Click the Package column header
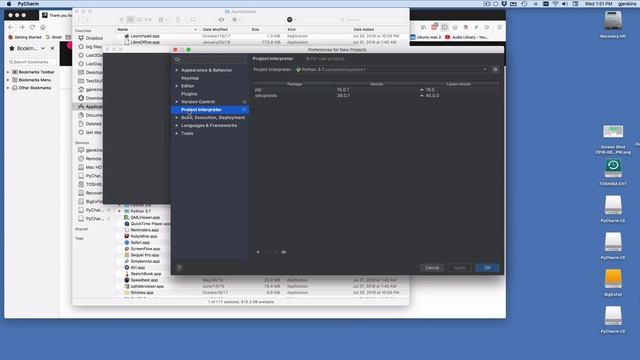The image size is (640, 360). click(294, 84)
